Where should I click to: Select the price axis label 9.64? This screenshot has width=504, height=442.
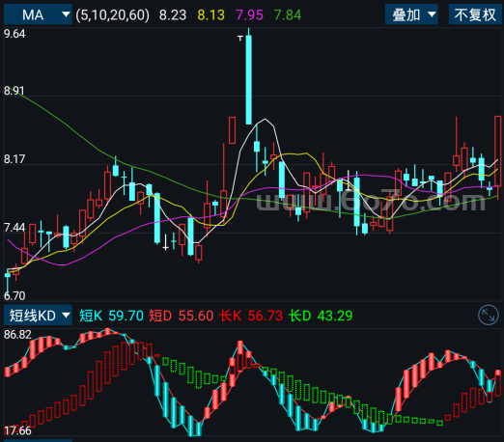point(14,34)
